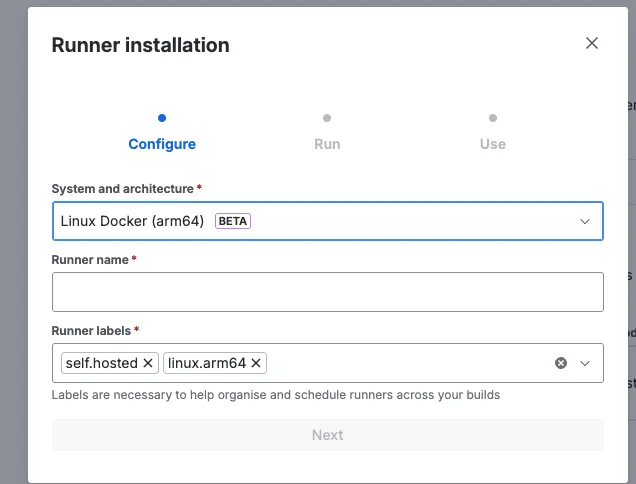Click the Run step dot indicator
Screen dimensions: 636x484
[x=327, y=118]
